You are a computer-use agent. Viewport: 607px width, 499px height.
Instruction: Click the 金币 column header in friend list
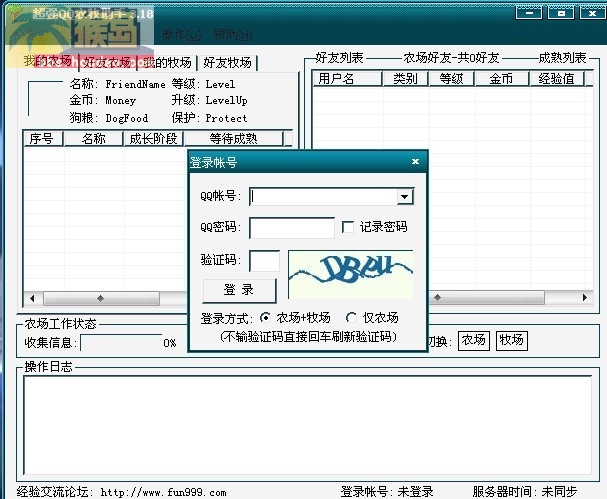501,79
